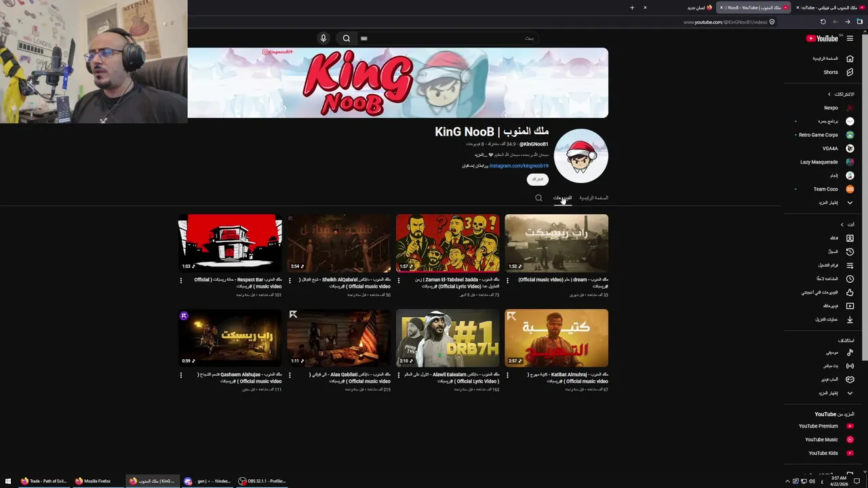Open the dream official music video thumbnail
Viewport: 868px width, 488px height.
point(557,243)
